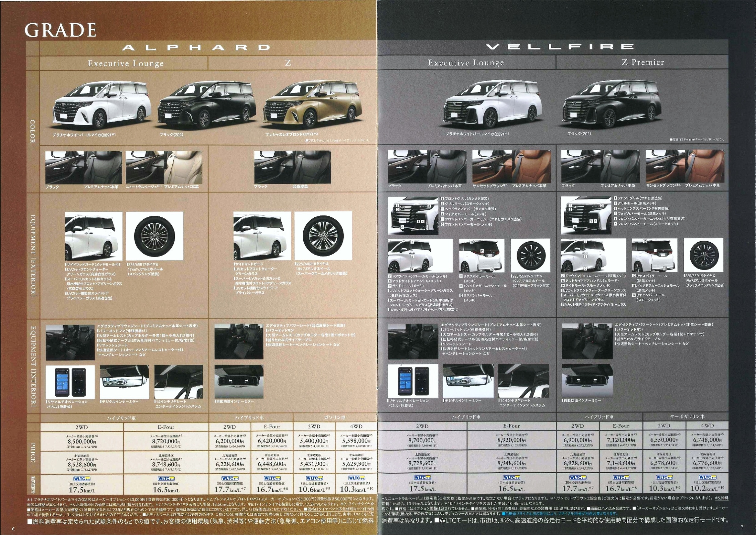The image size is (756, 535).
Task: Click the 6,550,000円 turbo gasoline price
Action: point(664,440)
